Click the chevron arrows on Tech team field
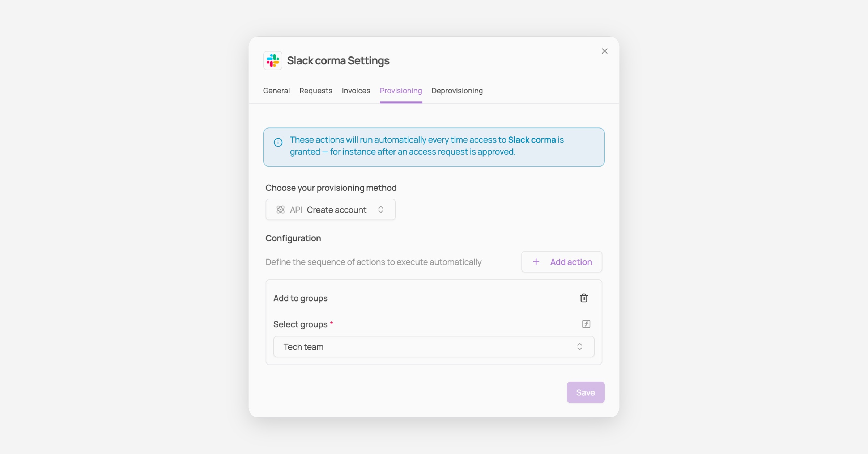868x454 pixels. tap(579, 346)
